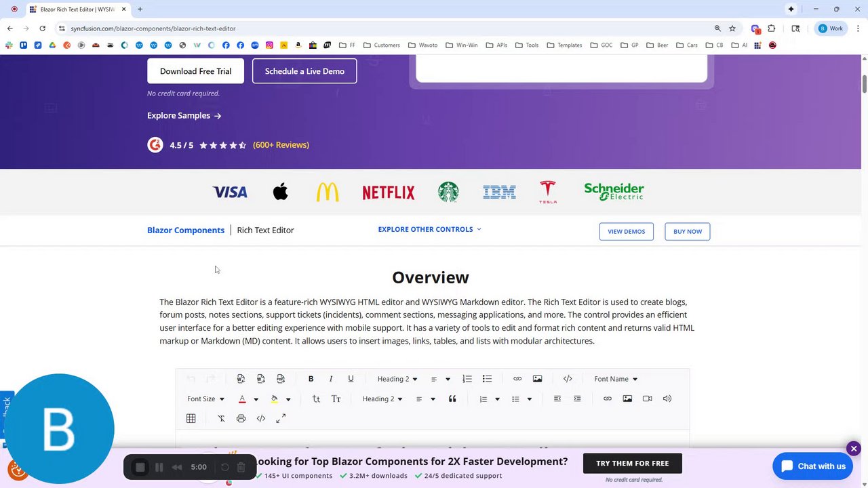Image resolution: width=868 pixels, height=488 pixels.
Task: Toggle Bold formatting in the editor toolbar
Action: 311,379
